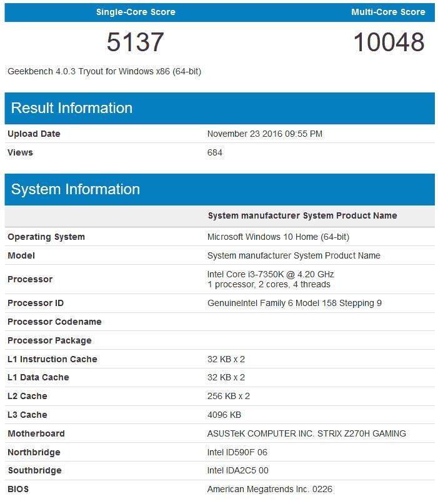Select the L2 Cache value 256 KB x 2
438x504 pixels.
click(229, 396)
